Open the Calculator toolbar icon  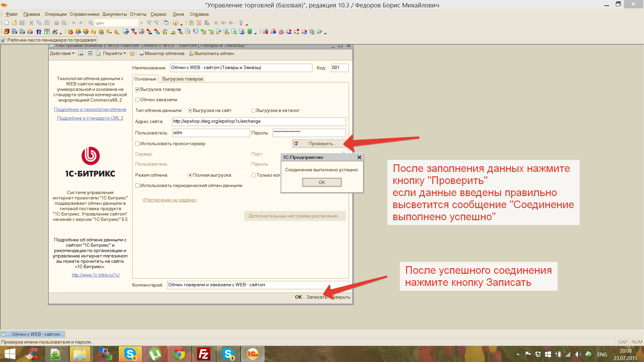pyautogui.click(x=191, y=23)
